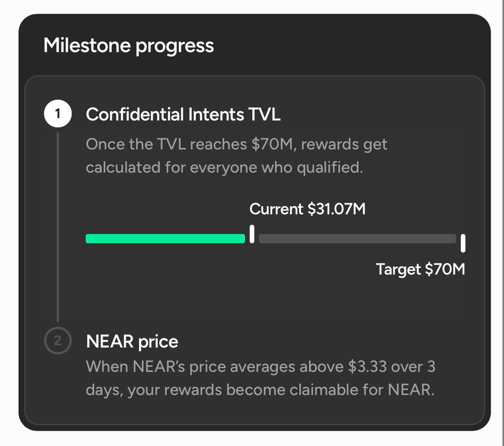Image resolution: width=504 pixels, height=446 pixels.
Task: Open the Confidential Intents TVL title
Action: [183, 114]
